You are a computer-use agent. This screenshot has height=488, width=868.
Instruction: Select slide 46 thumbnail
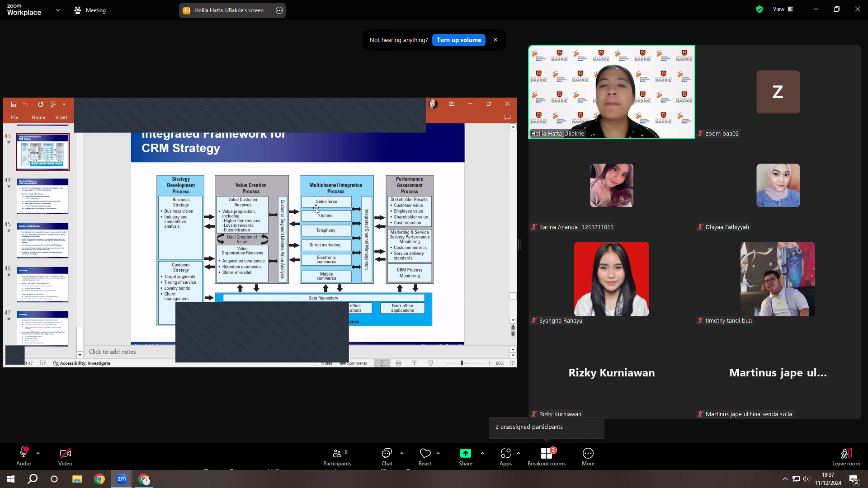(43, 285)
